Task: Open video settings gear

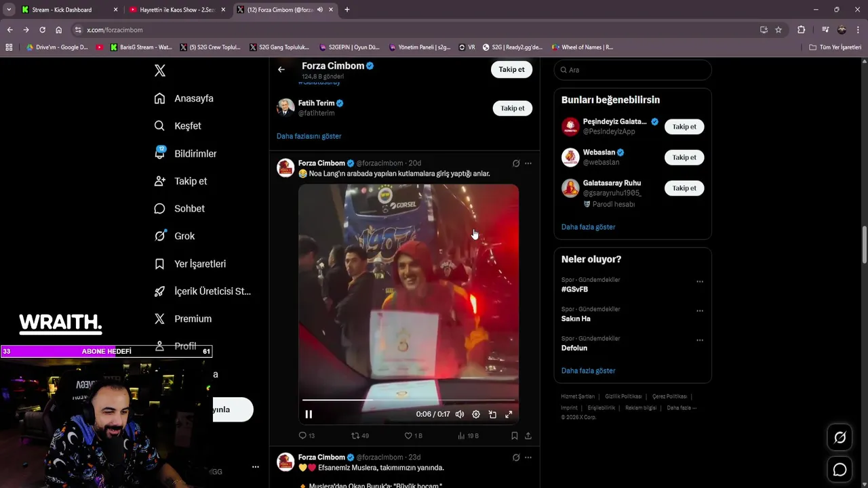Action: tap(476, 414)
